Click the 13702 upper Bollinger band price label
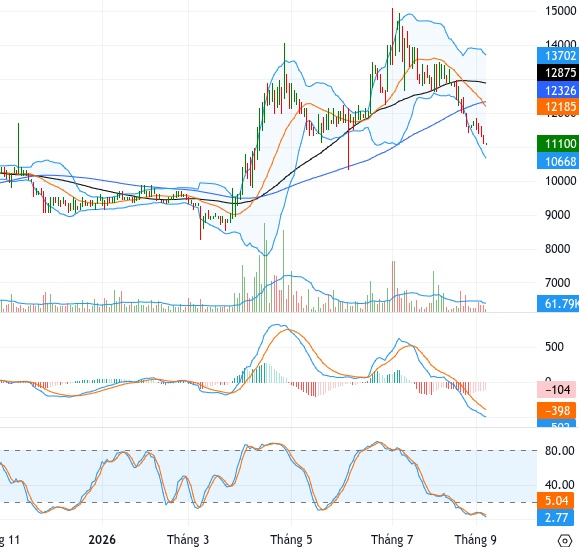This screenshot has width=579, height=547. click(x=558, y=55)
